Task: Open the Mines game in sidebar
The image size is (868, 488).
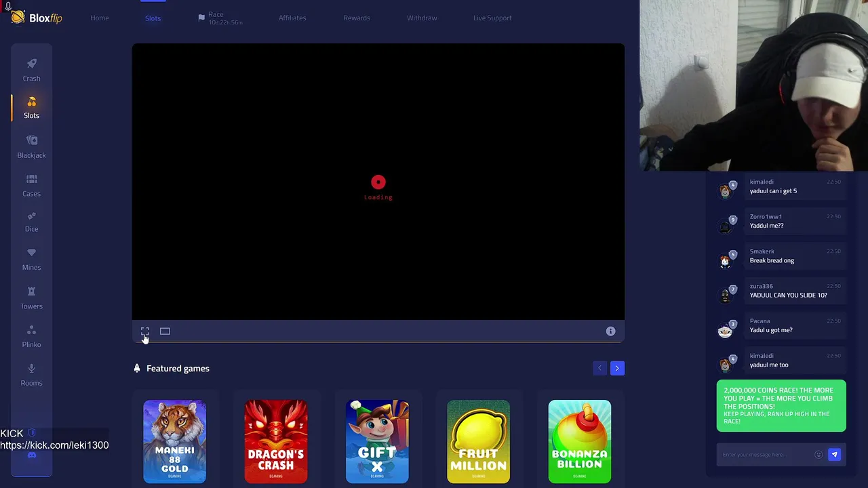Action: (31, 260)
